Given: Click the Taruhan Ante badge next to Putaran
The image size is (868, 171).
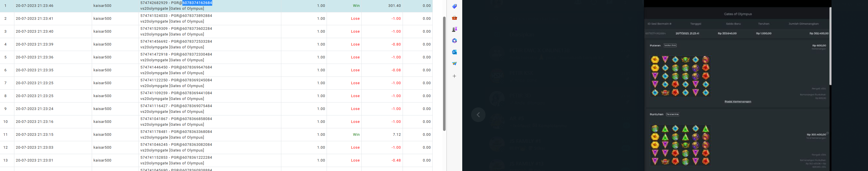Looking at the screenshot, I should tap(670, 46).
